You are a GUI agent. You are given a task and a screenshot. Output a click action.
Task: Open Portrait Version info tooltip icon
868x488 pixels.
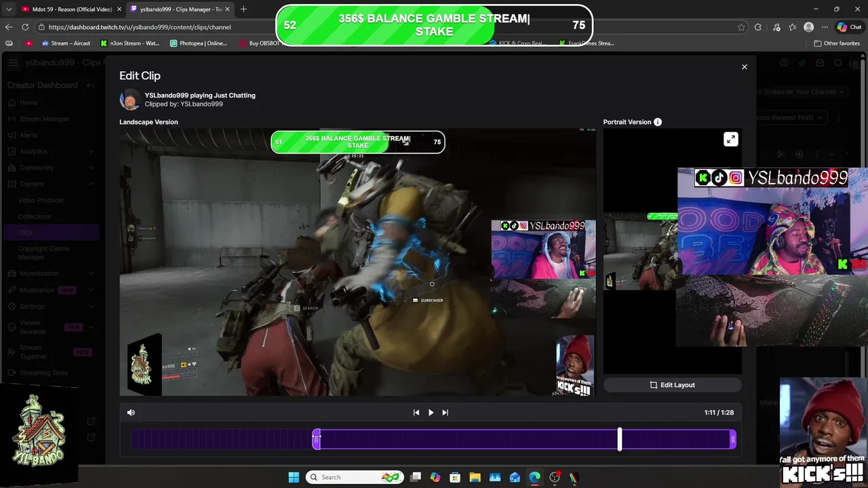657,122
